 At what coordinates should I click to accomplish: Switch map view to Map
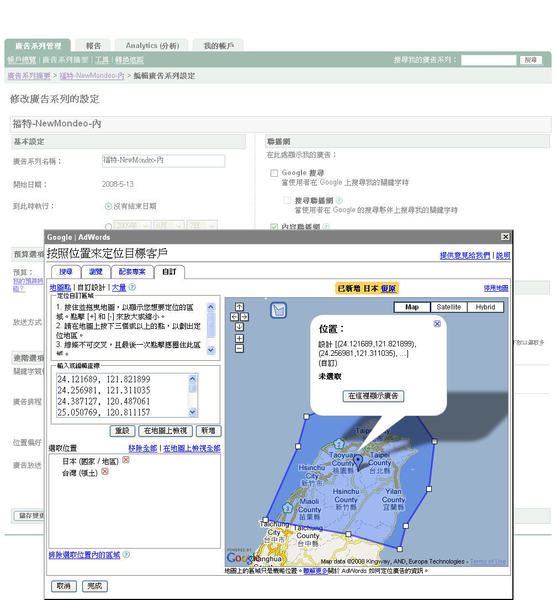[412, 307]
